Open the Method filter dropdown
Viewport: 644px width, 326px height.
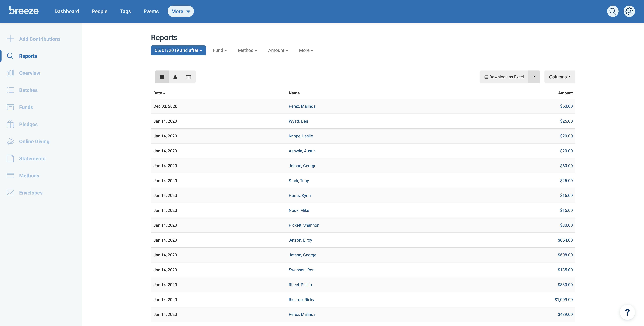click(x=247, y=50)
